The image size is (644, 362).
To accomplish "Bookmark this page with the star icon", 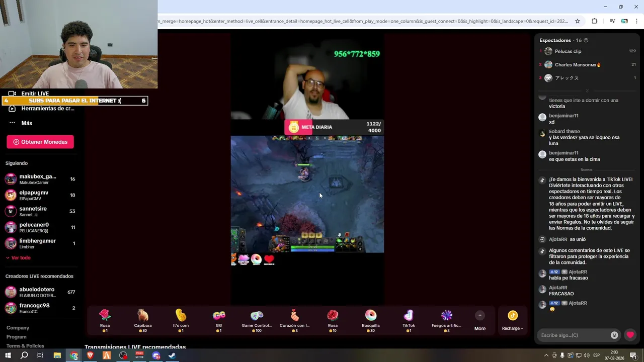I will tap(578, 21).
